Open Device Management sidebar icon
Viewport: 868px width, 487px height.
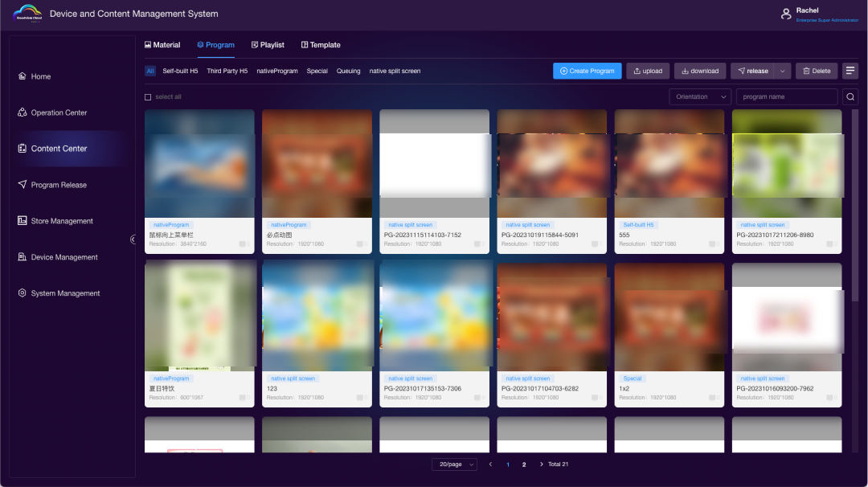click(x=23, y=257)
